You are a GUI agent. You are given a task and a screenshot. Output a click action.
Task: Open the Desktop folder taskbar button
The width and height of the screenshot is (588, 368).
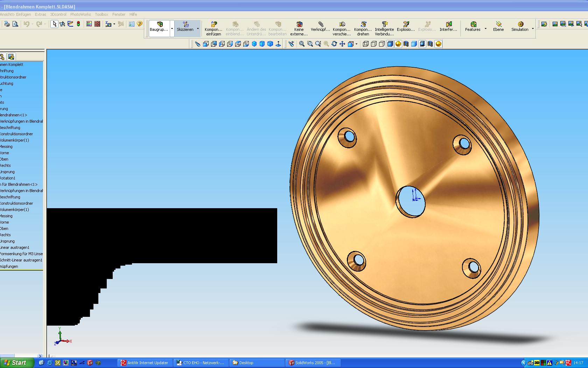coord(257,363)
